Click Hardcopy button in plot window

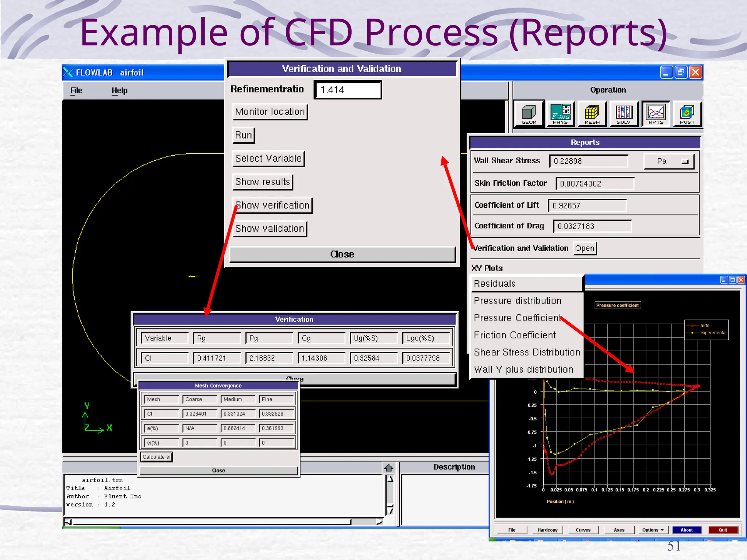pos(547,530)
